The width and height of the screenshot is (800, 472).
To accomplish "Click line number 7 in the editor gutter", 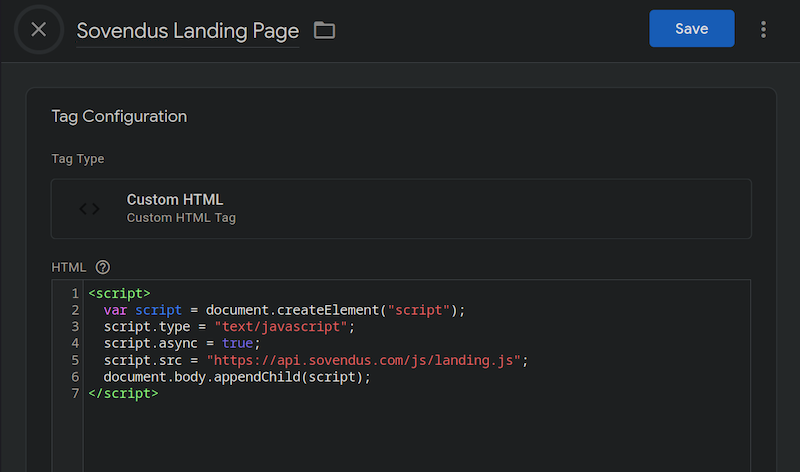I will click(75, 393).
